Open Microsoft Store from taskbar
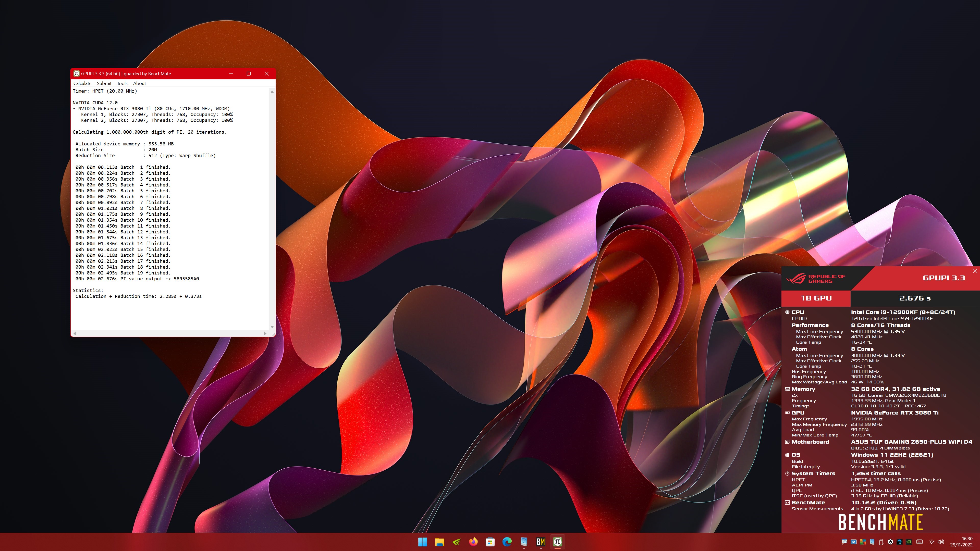This screenshot has width=980, height=551. pos(490,542)
